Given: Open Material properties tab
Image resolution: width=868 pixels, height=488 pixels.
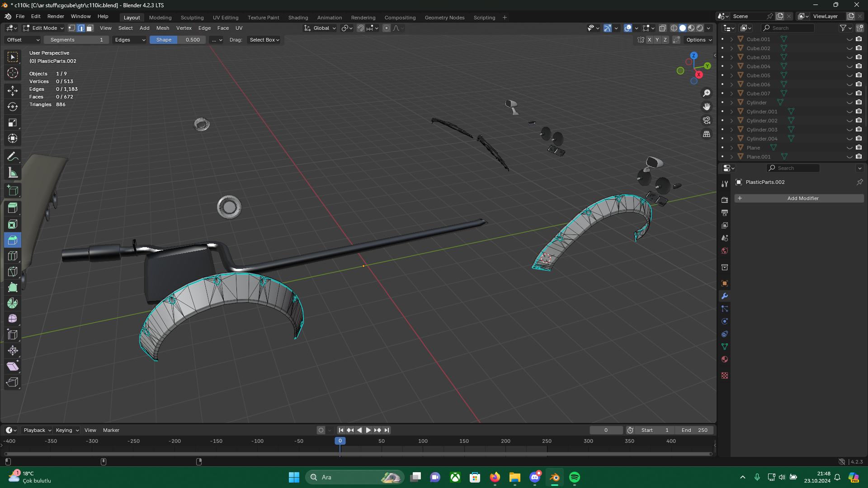Looking at the screenshot, I should coord(725,359).
